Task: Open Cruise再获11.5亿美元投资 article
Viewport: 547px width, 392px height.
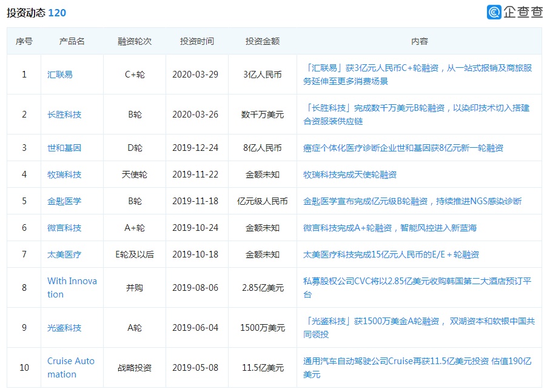Action: (417, 368)
